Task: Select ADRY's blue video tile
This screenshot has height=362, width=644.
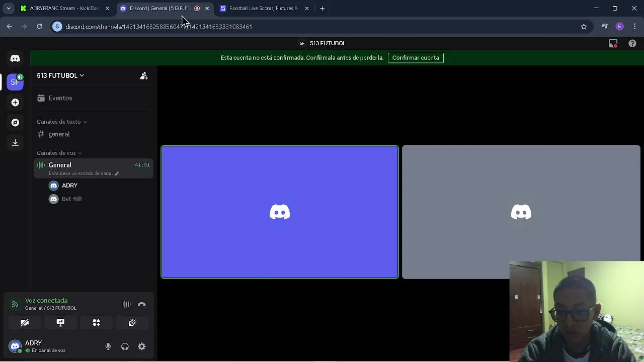Action: tap(280, 212)
